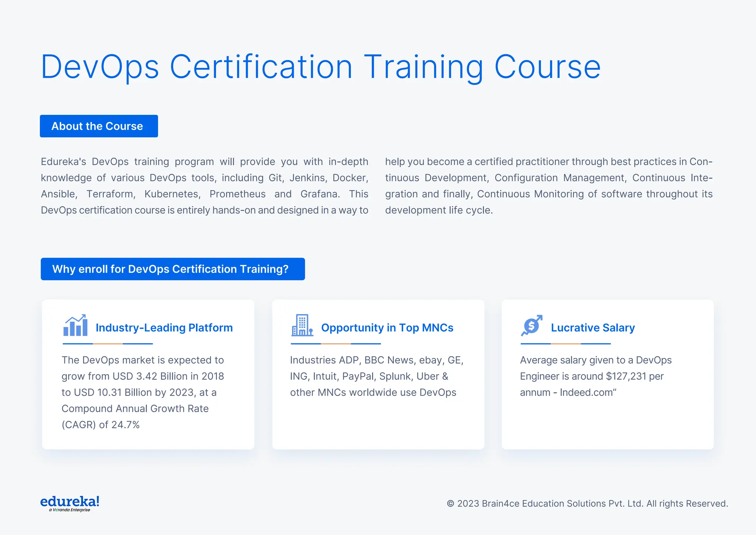Click the Industry-Leading Platform heading

[x=164, y=328]
